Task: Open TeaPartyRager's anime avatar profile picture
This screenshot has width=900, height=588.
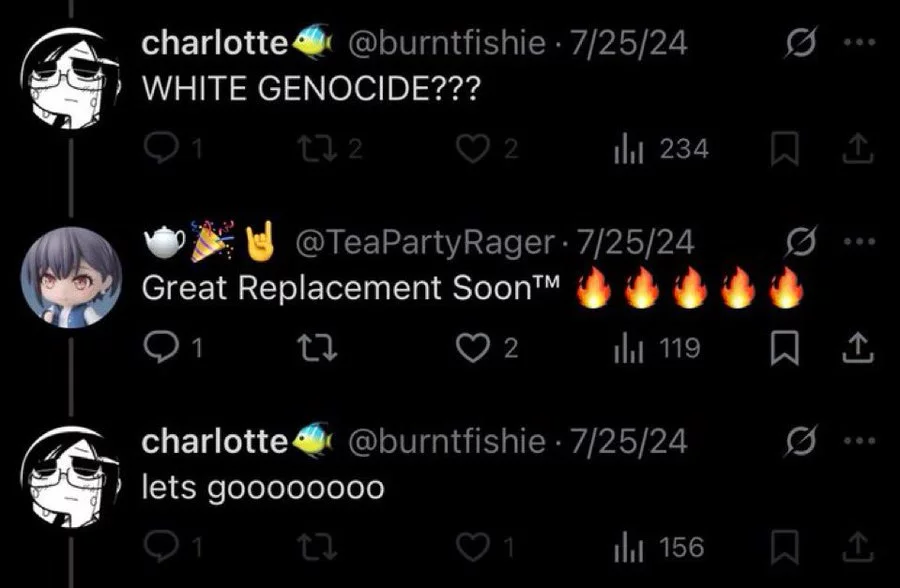Action: click(x=71, y=277)
